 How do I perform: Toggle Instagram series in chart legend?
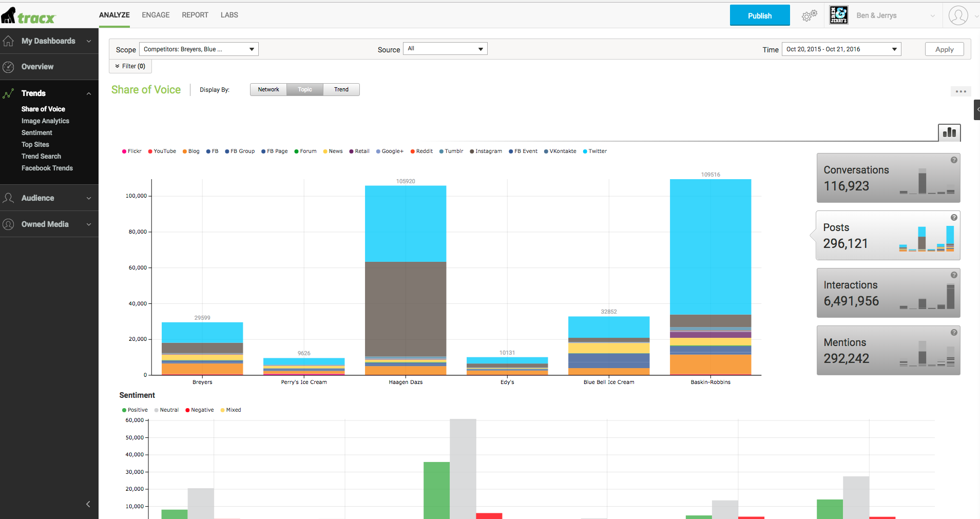[486, 151]
